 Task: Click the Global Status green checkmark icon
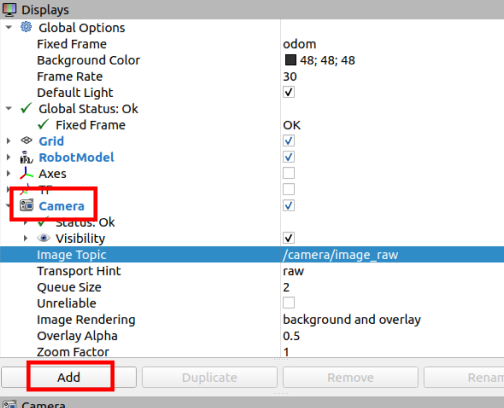click(x=26, y=108)
